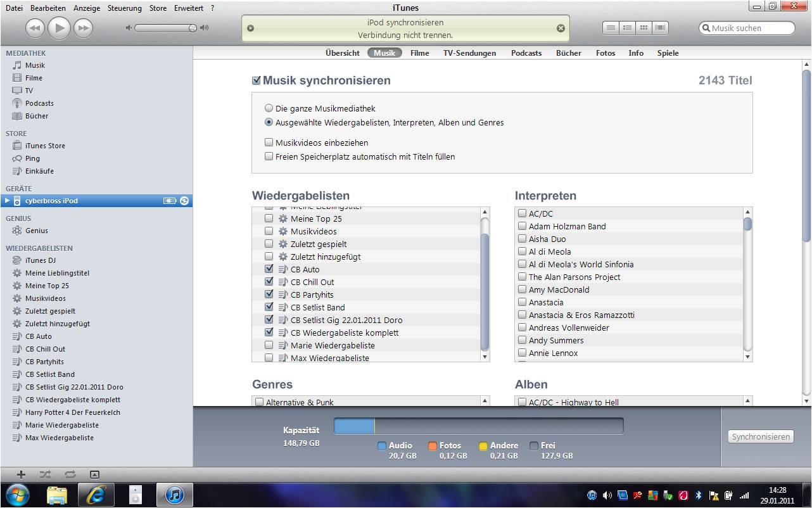Viewport: 812px width, 508px height.
Task: Skip to previous track button
Action: point(35,28)
